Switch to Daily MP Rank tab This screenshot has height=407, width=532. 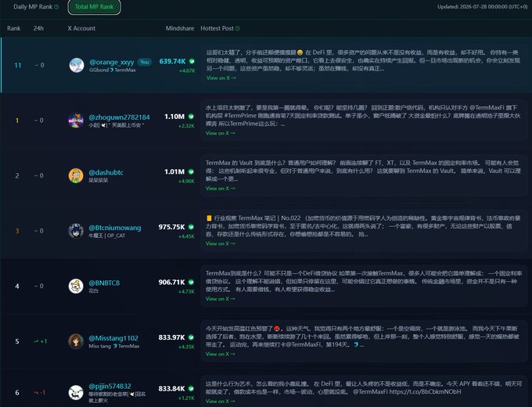tap(33, 7)
